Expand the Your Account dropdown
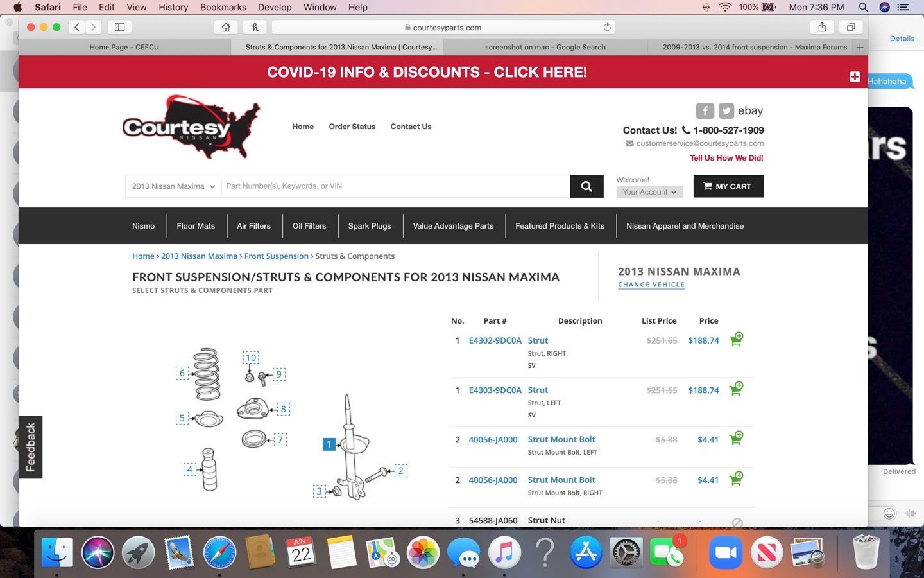Viewport: 924px width, 578px height. [x=649, y=192]
